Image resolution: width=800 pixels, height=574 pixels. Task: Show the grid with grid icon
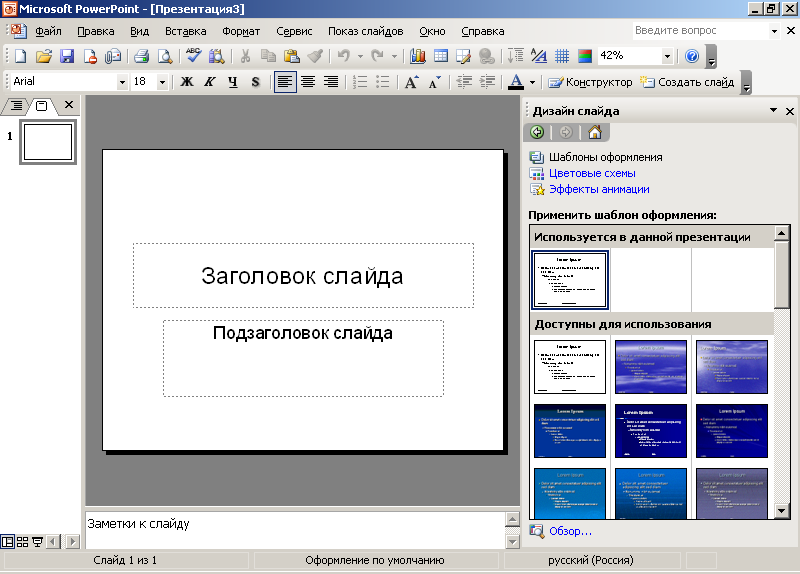(x=562, y=56)
